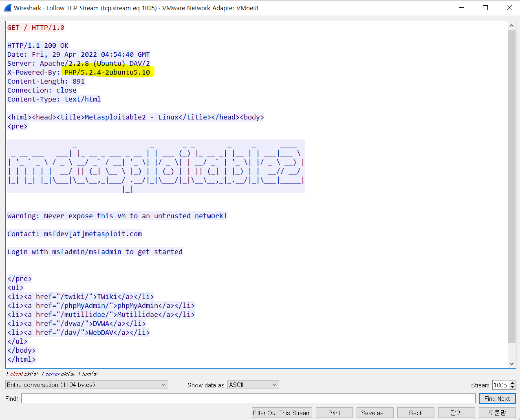Viewport: 520px width, 420px height.
Task: Click the Contact: msfdev[at]metasploit.com line
Action: pos(75,234)
